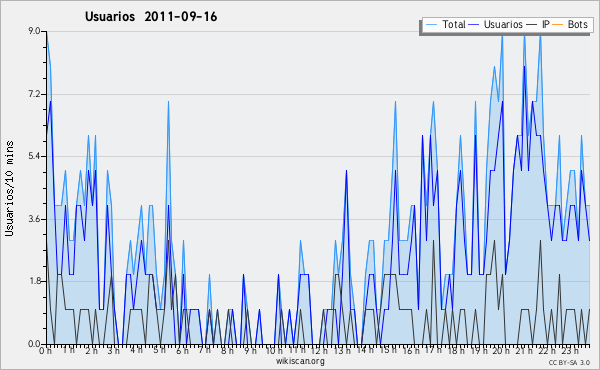Click the '14 h' x-axis label
Viewport: 600px width, 370px height.
(365, 350)
